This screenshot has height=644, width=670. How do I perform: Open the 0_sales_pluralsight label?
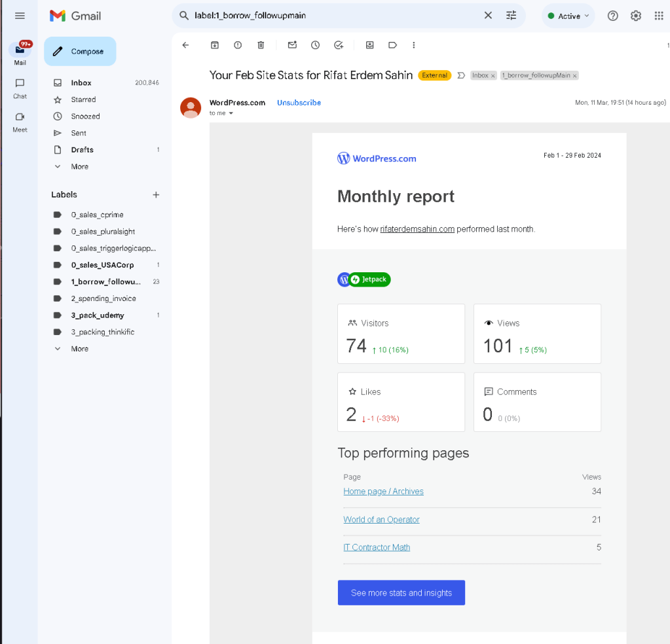(105, 232)
